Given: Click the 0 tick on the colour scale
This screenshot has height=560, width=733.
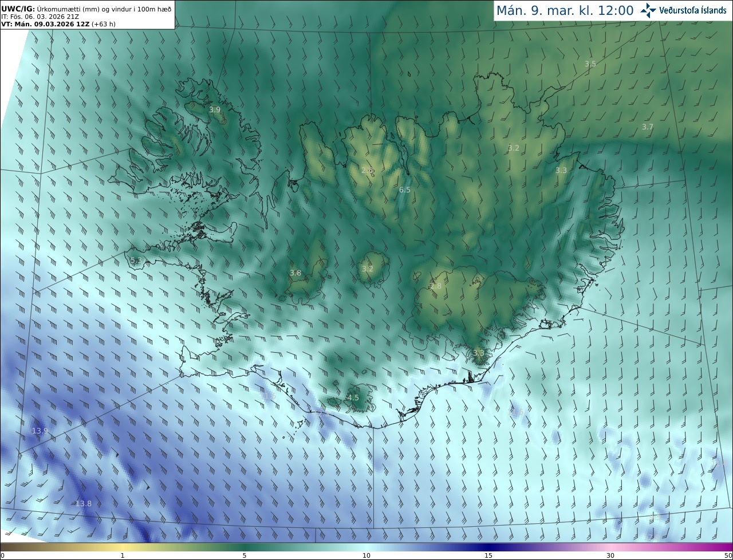Looking at the screenshot, I should click(x=2, y=555).
